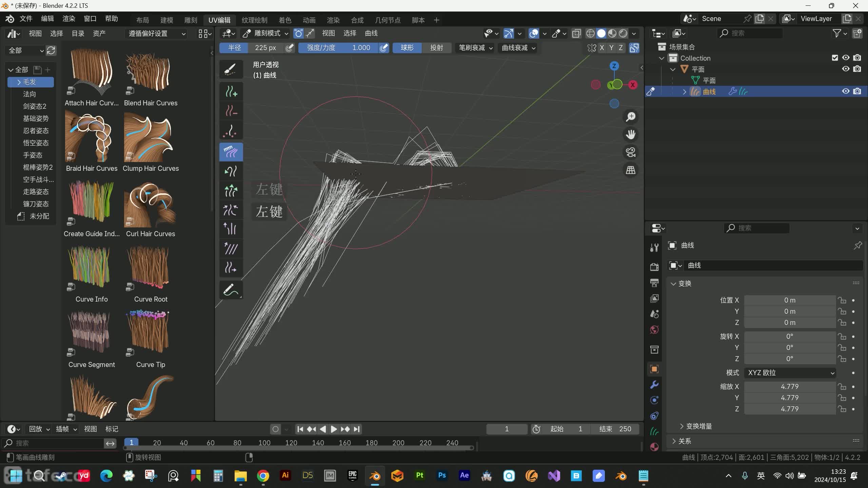
Task: Select the Density sculpt tool
Action: 231,131
